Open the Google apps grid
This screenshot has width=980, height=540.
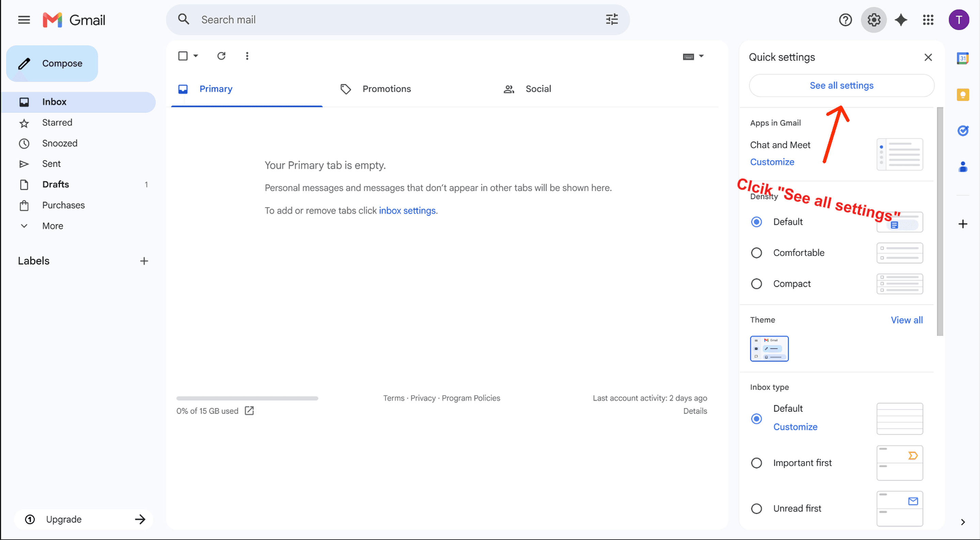point(928,20)
